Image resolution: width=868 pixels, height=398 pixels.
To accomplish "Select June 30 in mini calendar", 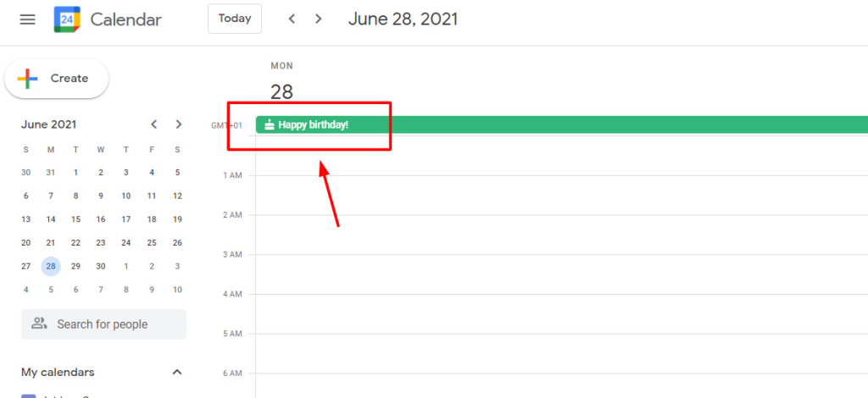I will click(x=101, y=267).
